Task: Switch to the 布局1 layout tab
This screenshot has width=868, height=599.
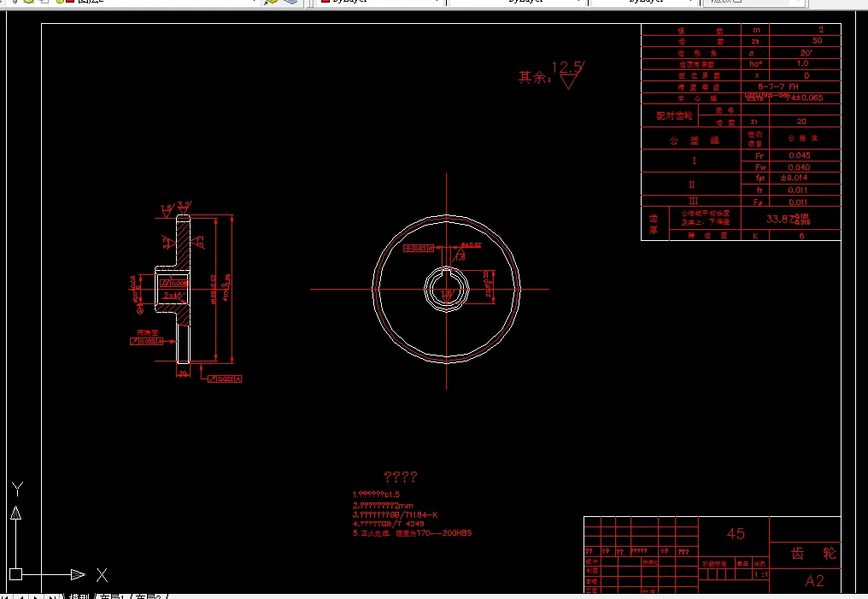Action: click(x=111, y=596)
